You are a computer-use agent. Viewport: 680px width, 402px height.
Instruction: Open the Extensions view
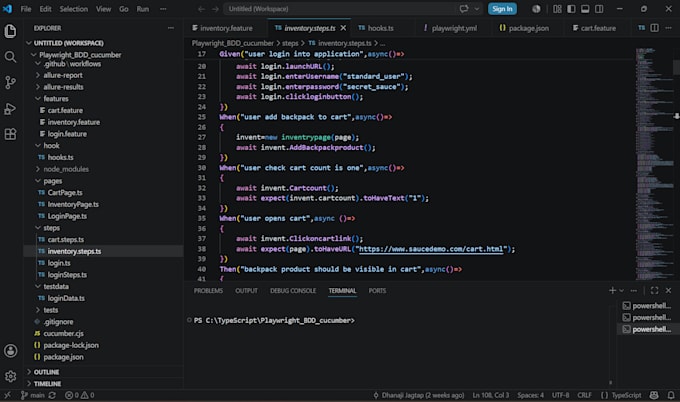pos(10,134)
